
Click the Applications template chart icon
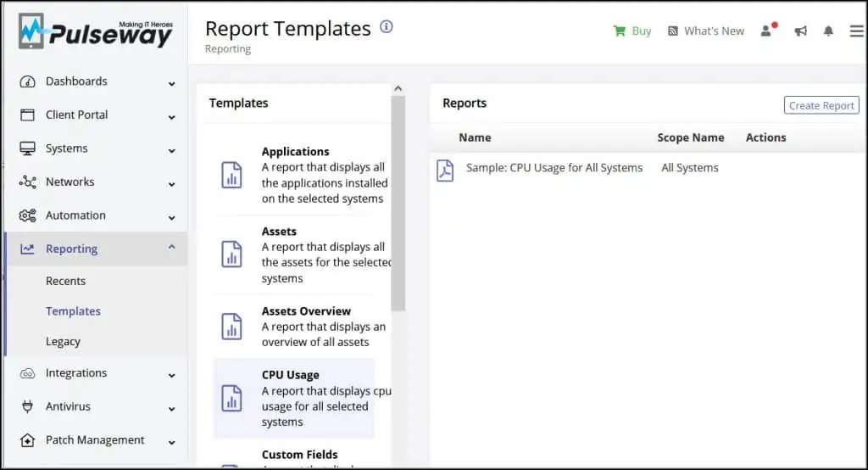[x=231, y=175]
